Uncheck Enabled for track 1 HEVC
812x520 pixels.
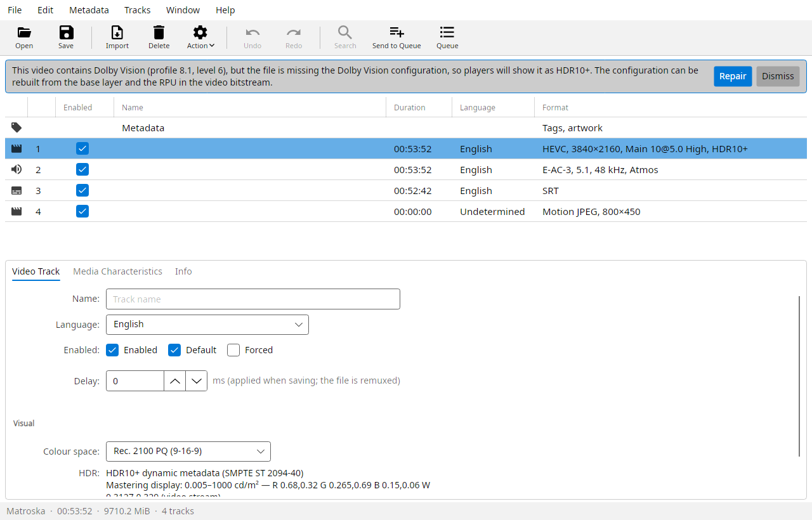click(x=82, y=148)
